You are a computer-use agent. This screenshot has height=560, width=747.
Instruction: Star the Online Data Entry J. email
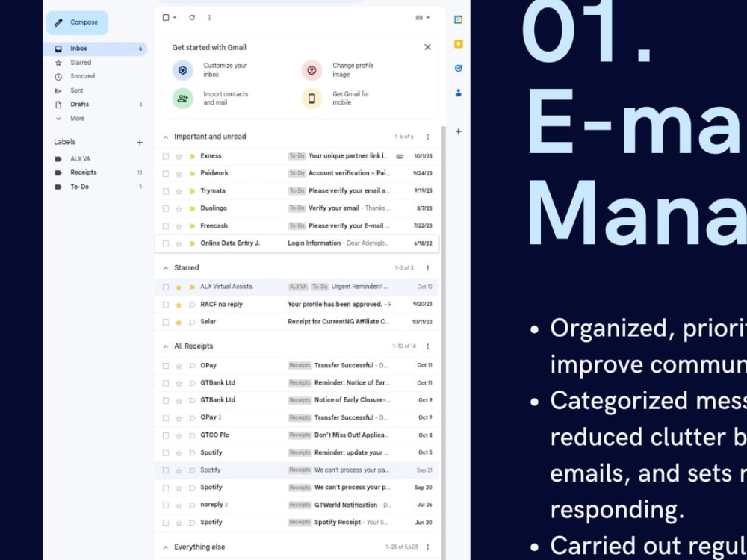pos(179,244)
